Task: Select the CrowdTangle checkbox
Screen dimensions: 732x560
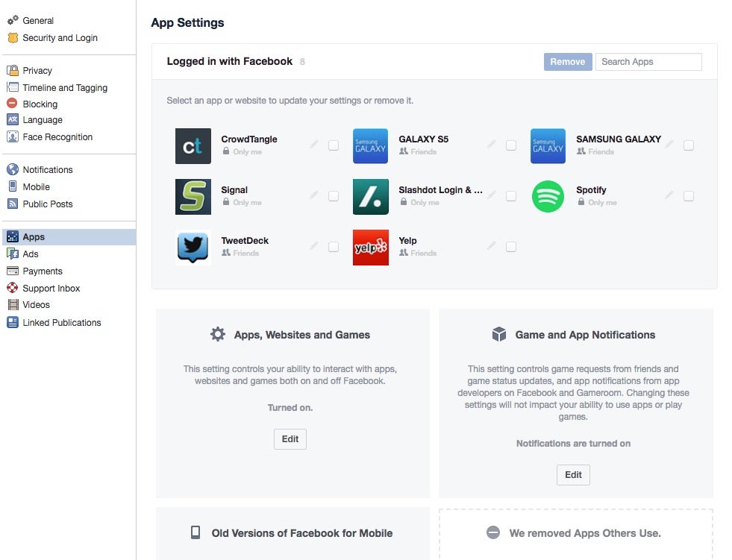Action: pos(334,145)
